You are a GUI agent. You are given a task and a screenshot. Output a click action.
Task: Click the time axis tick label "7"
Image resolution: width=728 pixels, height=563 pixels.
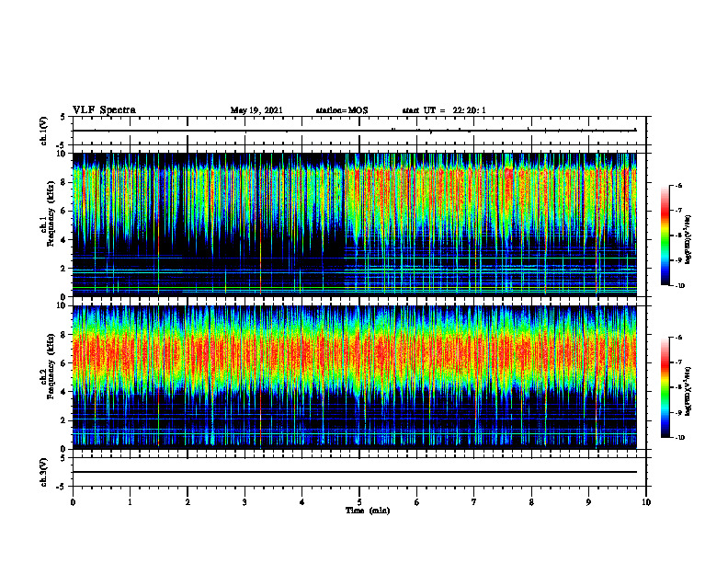click(x=474, y=502)
